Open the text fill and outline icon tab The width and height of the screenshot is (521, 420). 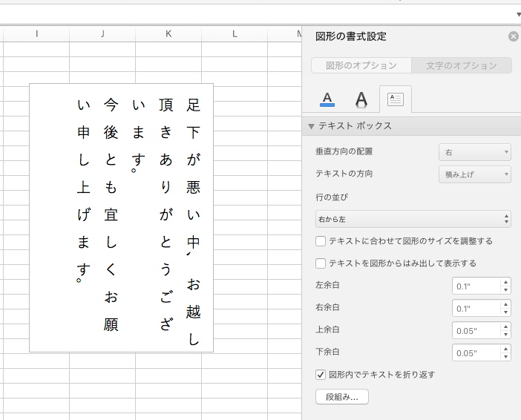point(327,99)
